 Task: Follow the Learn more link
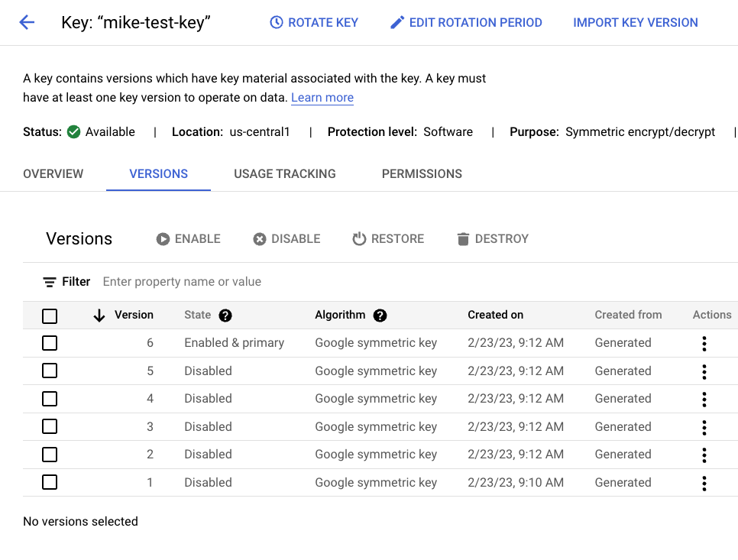(x=322, y=98)
